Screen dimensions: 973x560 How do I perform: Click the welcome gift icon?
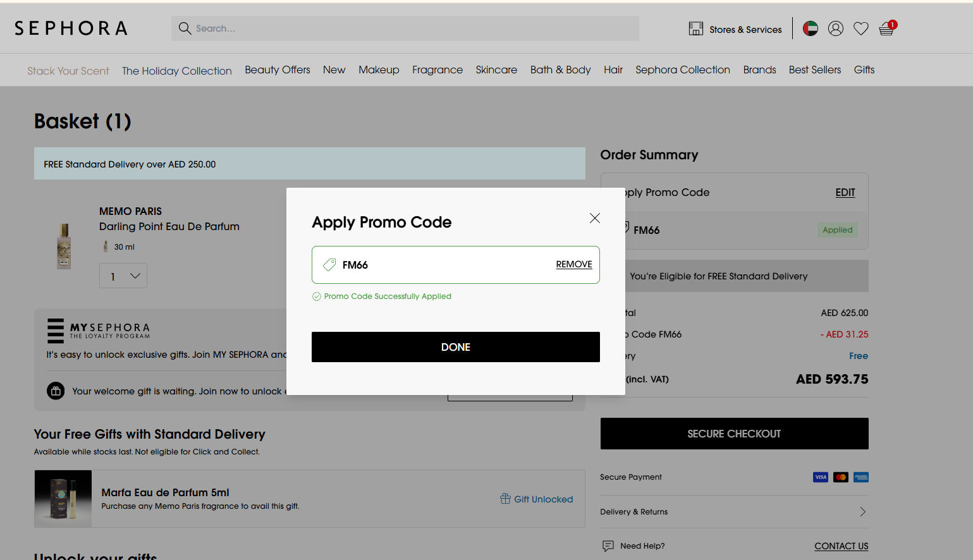[x=56, y=391]
